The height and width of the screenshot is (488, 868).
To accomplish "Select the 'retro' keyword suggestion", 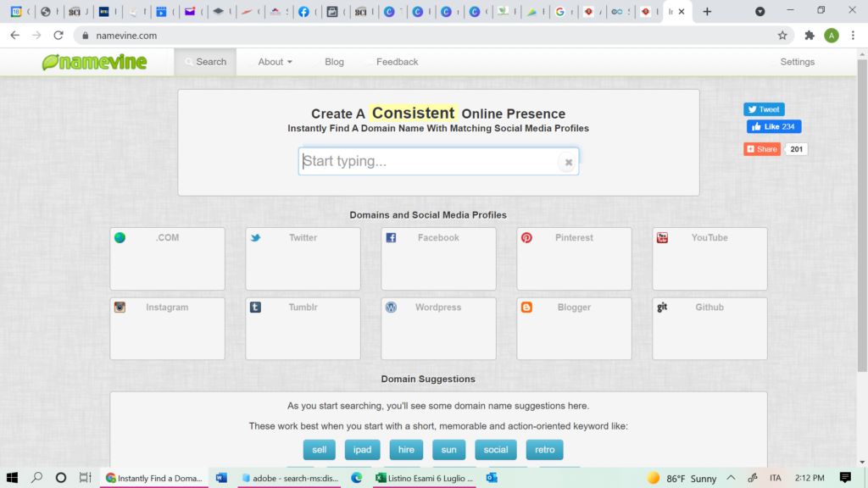I will (x=544, y=450).
